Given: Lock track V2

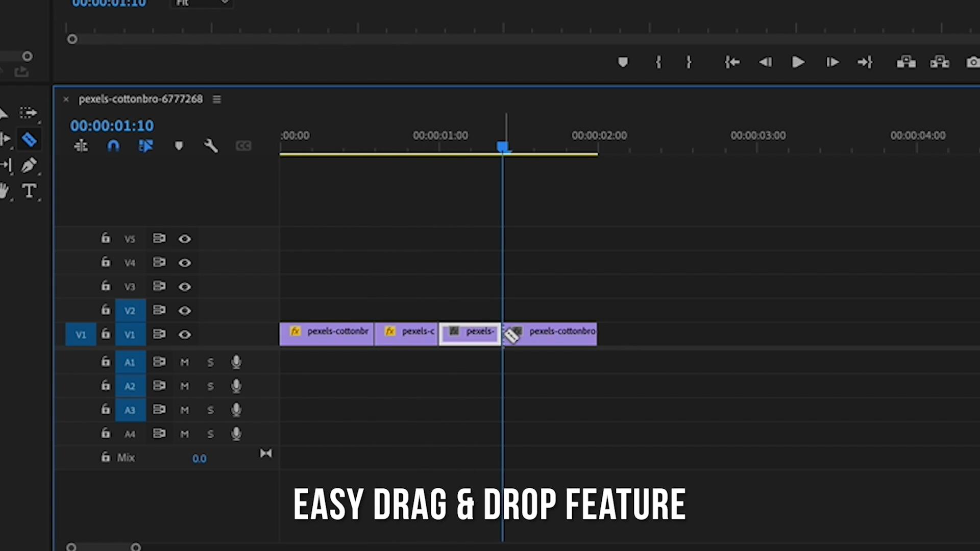Looking at the screenshot, I should click(x=105, y=309).
